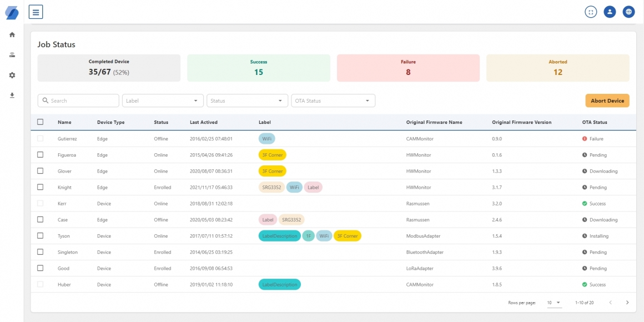
Task: Click the 3F Corner chip on Figueroa
Action: pyautogui.click(x=272, y=155)
